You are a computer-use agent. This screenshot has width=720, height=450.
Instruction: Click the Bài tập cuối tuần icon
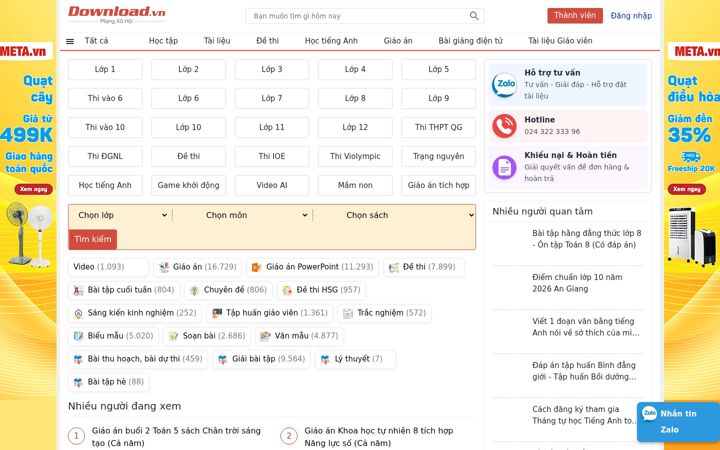point(78,290)
